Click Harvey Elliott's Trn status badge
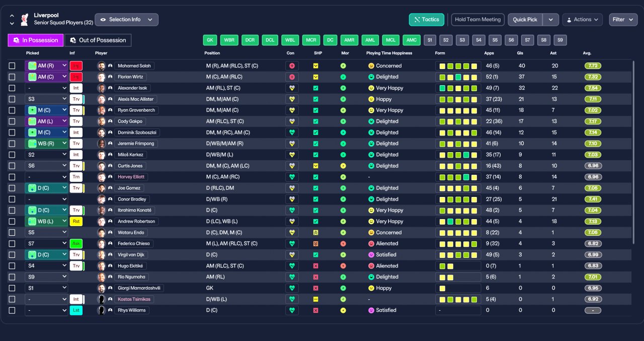 (76, 177)
